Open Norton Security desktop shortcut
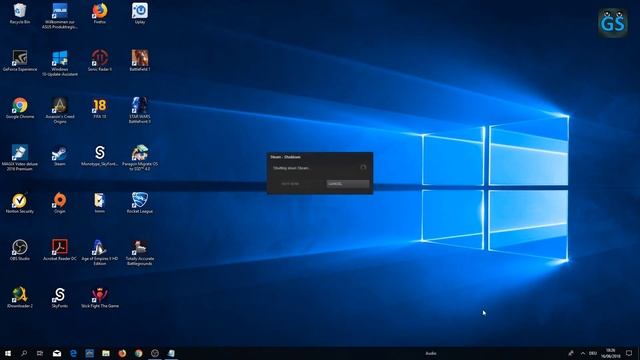 click(20, 202)
